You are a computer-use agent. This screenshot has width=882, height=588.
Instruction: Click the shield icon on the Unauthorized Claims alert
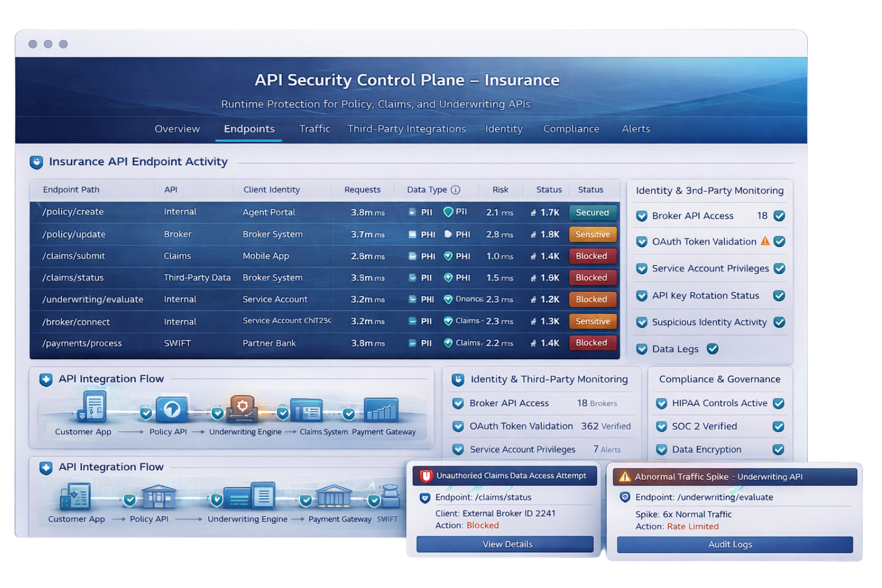point(425,475)
